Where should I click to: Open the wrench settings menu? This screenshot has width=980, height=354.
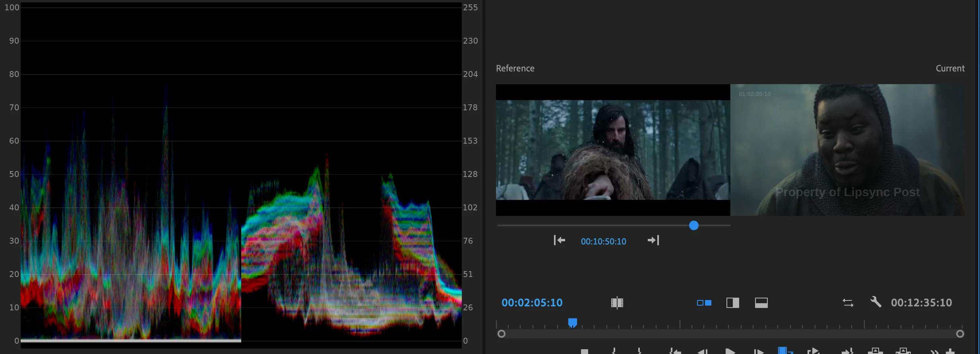click(x=876, y=302)
